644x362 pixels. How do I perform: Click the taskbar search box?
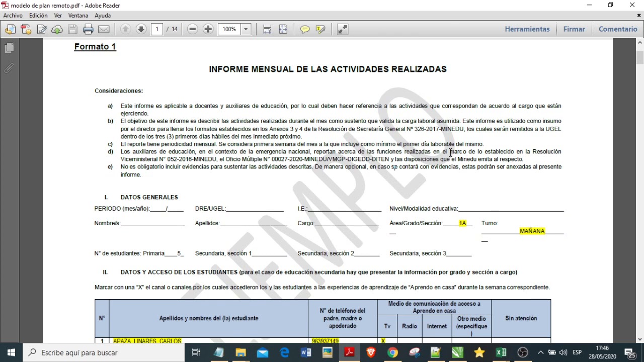tap(104, 352)
